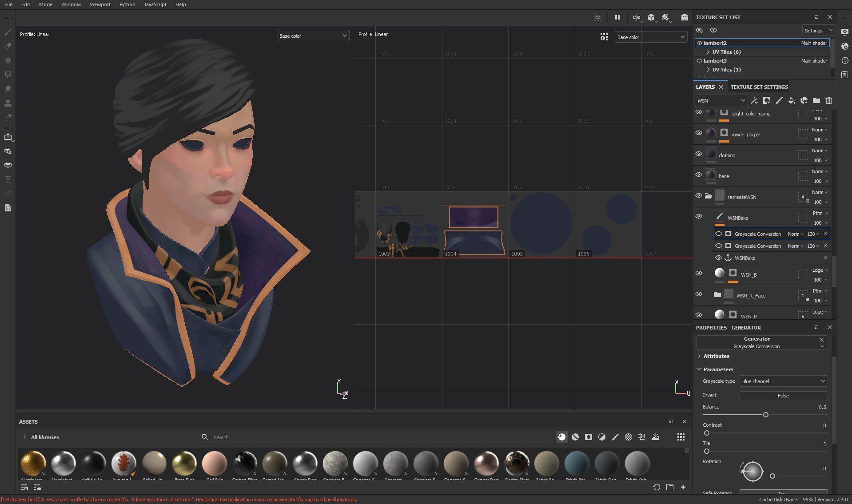Select the Smudge tool
Image resolution: width=852 pixels, height=504 pixels.
click(x=8, y=89)
